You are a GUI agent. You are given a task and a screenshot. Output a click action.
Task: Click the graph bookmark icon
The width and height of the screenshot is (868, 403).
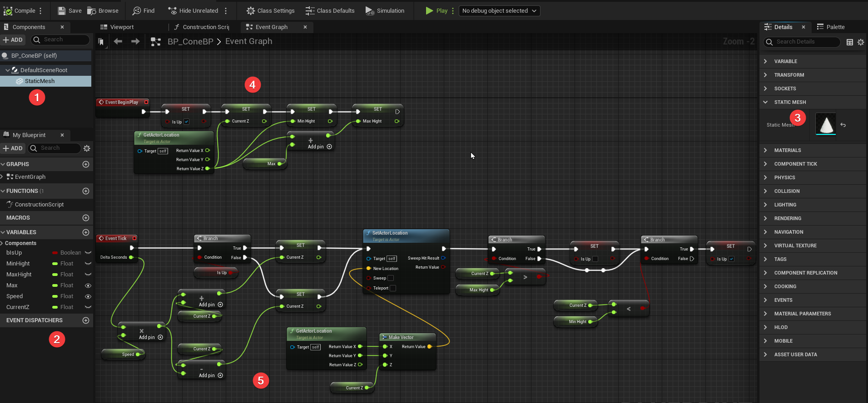tap(101, 42)
